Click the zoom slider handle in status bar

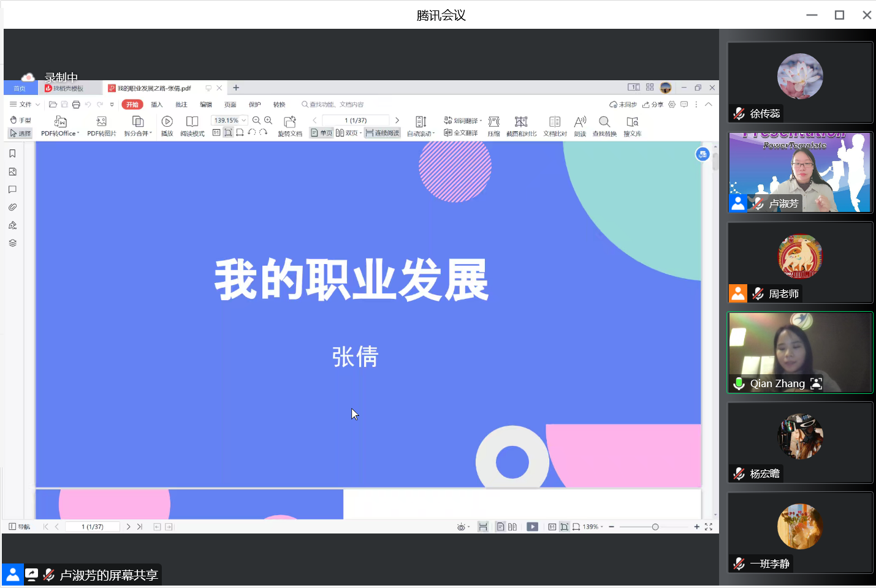(x=655, y=527)
